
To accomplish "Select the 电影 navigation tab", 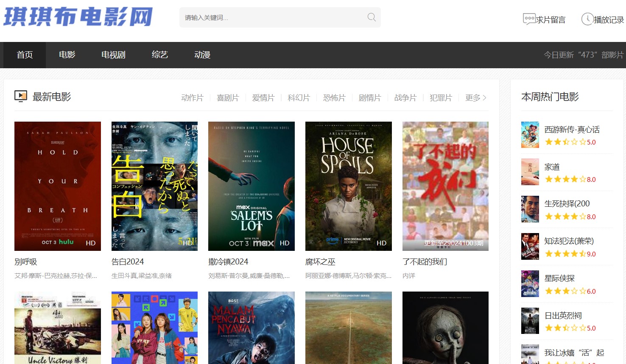I will coord(67,55).
